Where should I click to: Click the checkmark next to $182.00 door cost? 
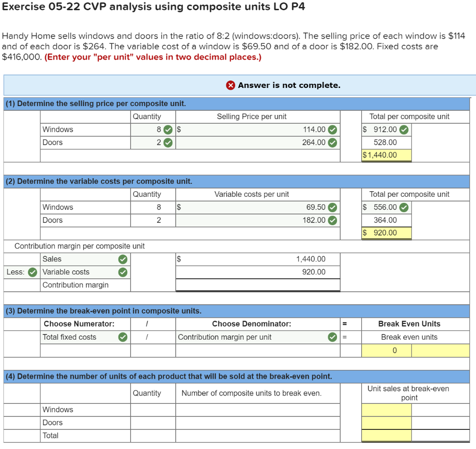[x=331, y=220]
